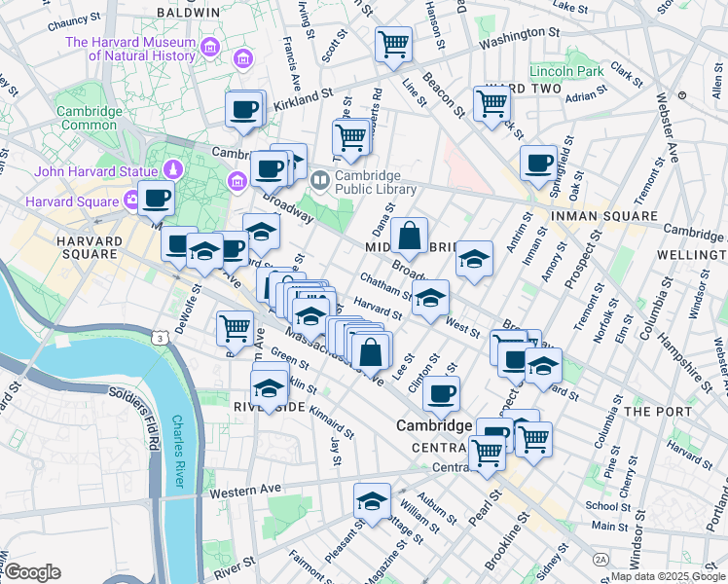Click the shopping cart marker near DeWolfe St
728x584 pixels.
pos(235,333)
